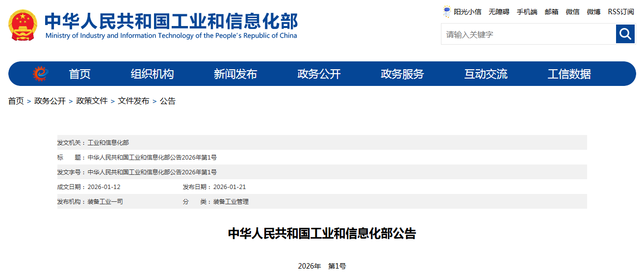This screenshot has height=273, width=644.
Task: Open 互动交流 navigation menu
Action: click(x=486, y=74)
